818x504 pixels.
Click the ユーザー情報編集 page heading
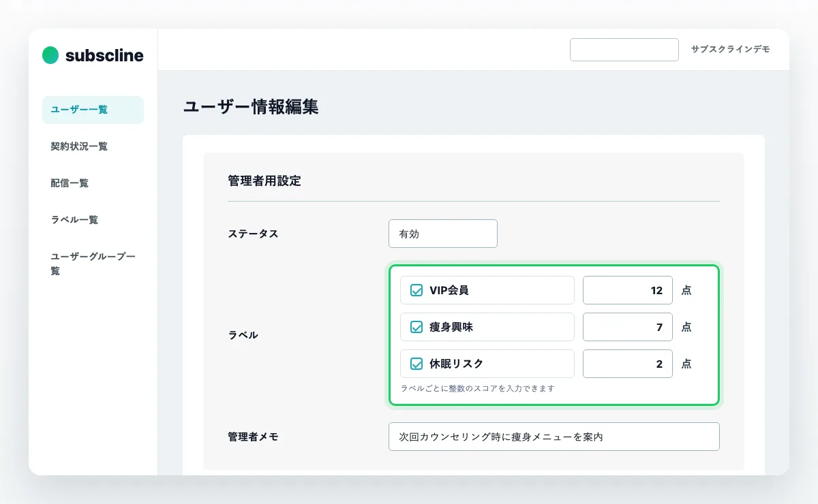251,107
